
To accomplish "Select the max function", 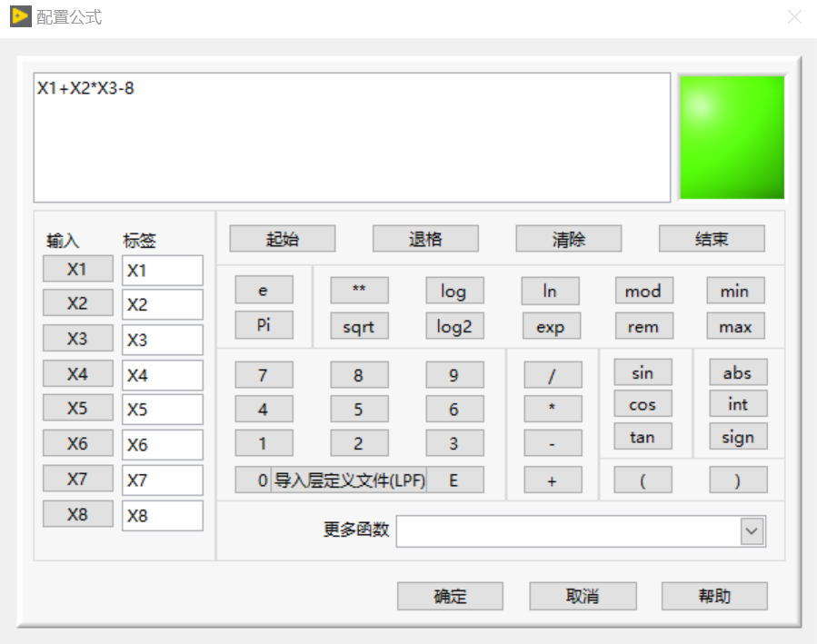I will click(735, 326).
